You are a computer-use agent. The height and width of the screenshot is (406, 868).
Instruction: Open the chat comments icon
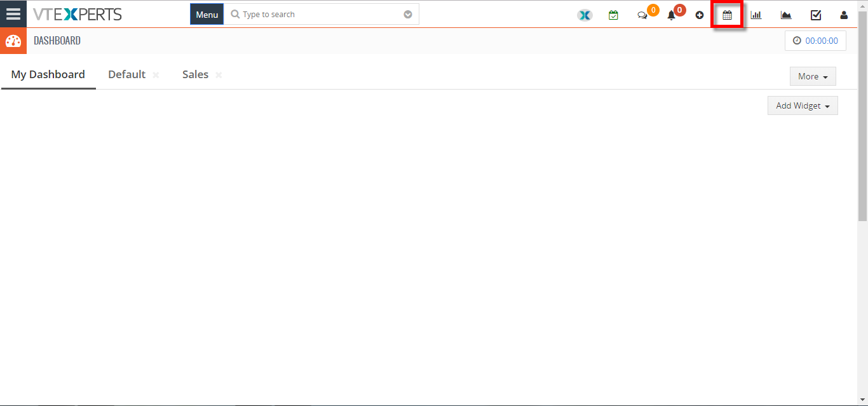tap(642, 15)
